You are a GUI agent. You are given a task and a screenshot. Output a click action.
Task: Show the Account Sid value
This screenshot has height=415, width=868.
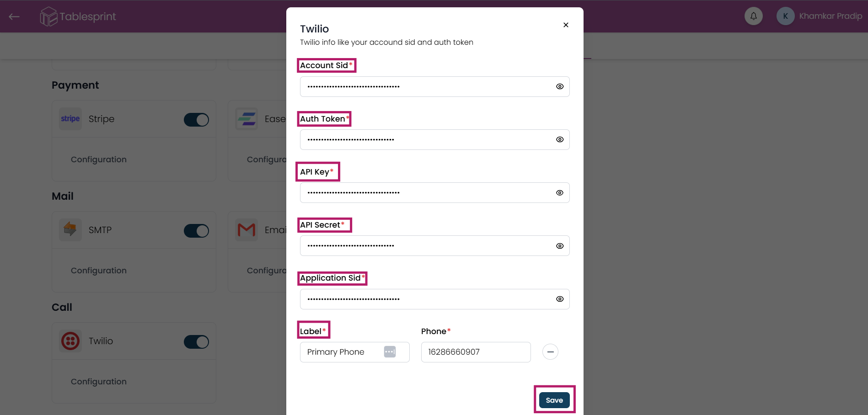560,86
